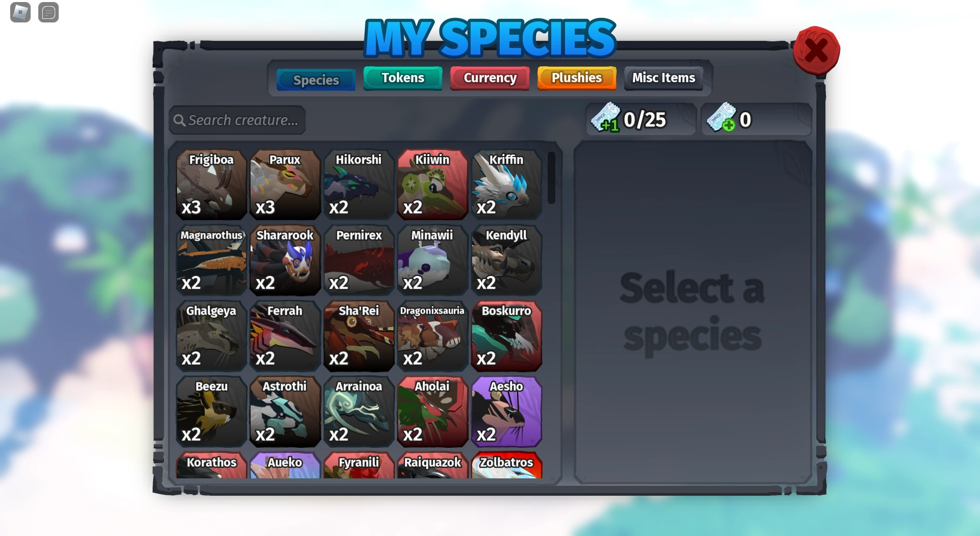This screenshot has width=980, height=536.
Task: Select the Boskurro creature tile
Action: (506, 336)
